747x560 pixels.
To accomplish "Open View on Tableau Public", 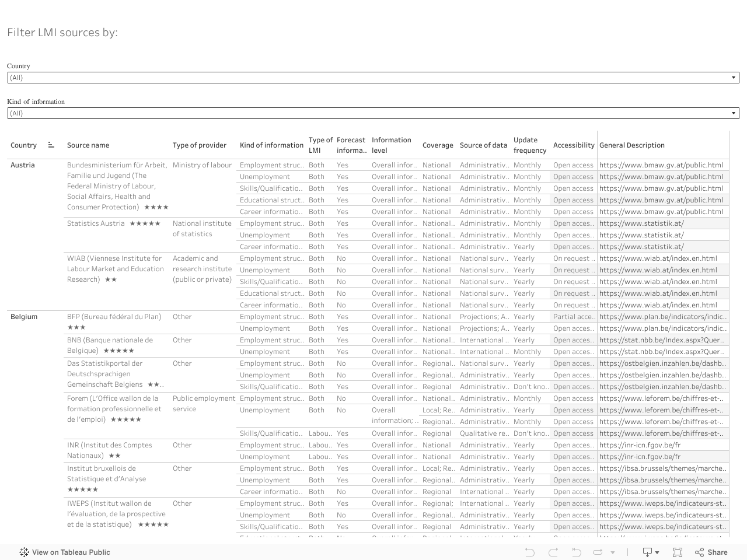I will click(65, 552).
